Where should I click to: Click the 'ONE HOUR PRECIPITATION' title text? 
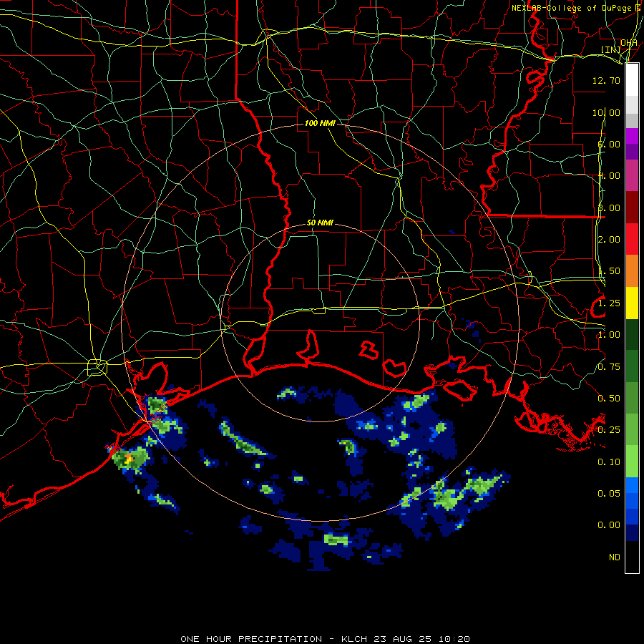click(251, 639)
